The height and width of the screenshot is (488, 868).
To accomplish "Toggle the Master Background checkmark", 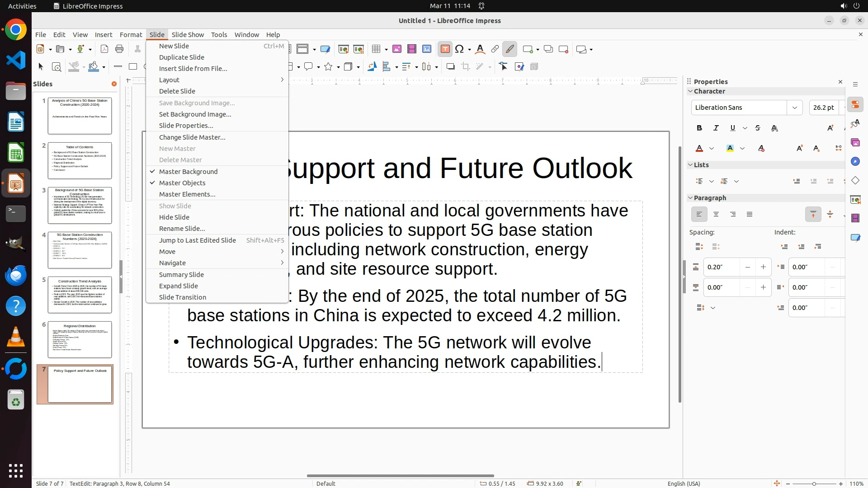I will click(x=188, y=172).
